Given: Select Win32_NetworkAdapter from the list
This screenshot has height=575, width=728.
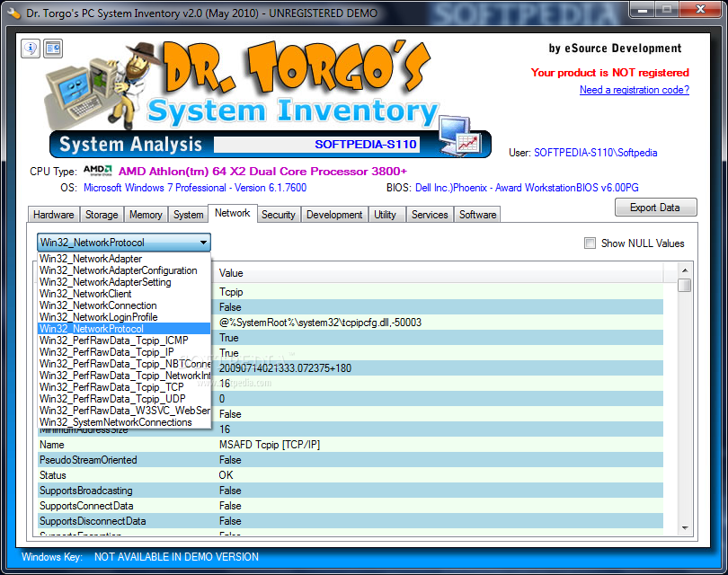Looking at the screenshot, I should 123,259.
